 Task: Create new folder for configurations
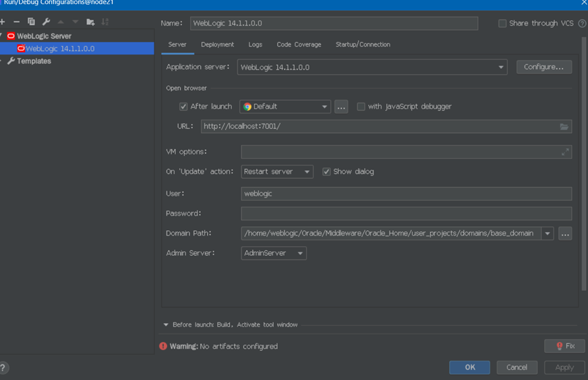(x=90, y=22)
